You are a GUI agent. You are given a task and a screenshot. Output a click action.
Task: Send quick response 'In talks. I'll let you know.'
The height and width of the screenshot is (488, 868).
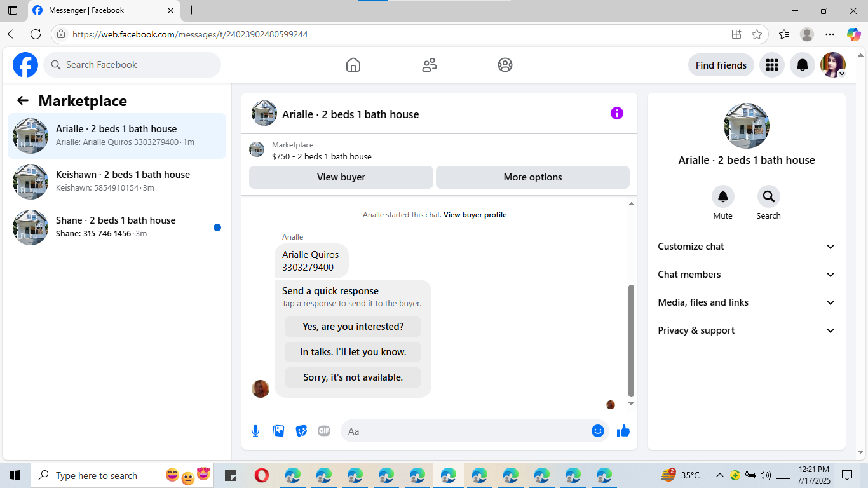tap(353, 352)
